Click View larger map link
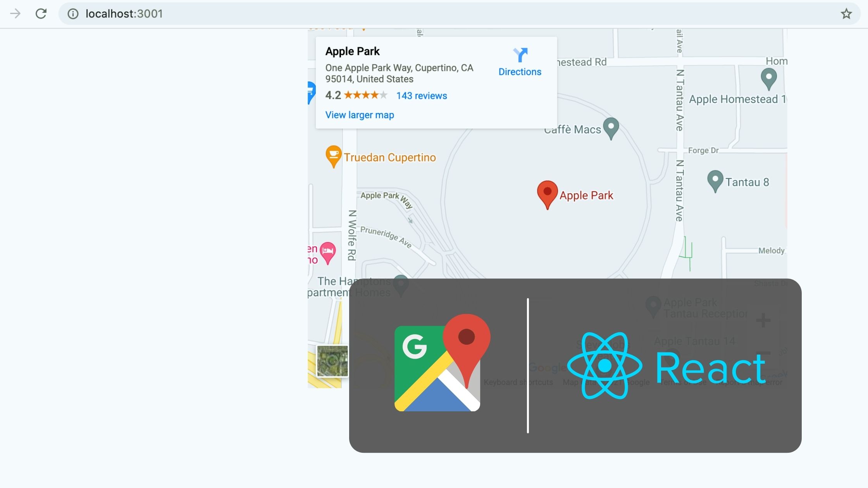This screenshot has height=488, width=868. [x=359, y=115]
